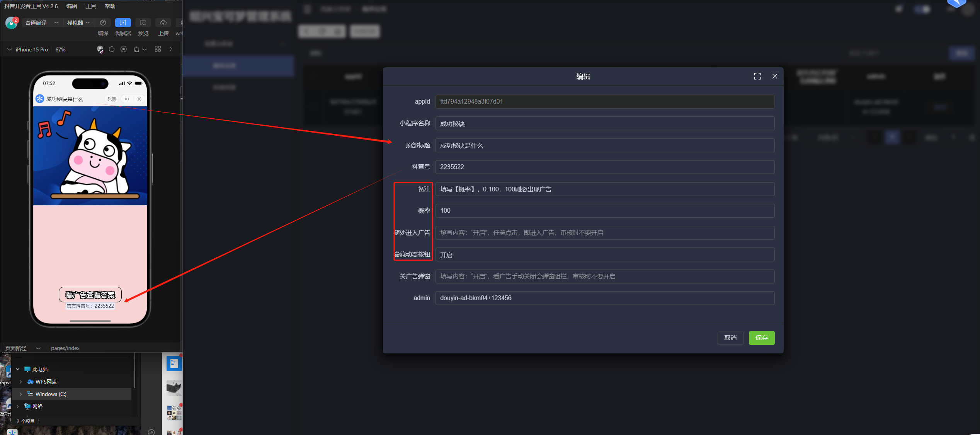Screen dimensions: 980x435
Task: Click the 概率 input field showing 100
Action: click(605, 211)
